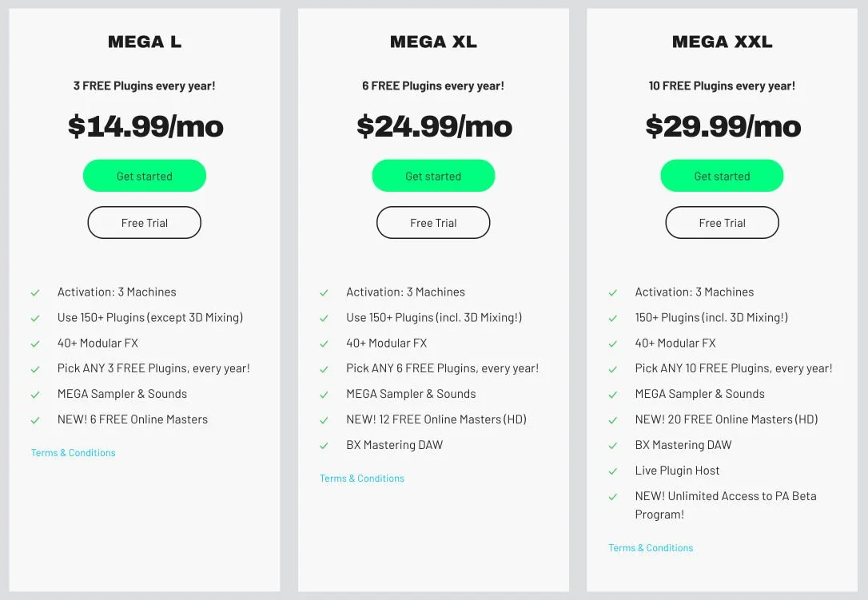Open Terms & Conditions for MEGA L

pos(74,453)
